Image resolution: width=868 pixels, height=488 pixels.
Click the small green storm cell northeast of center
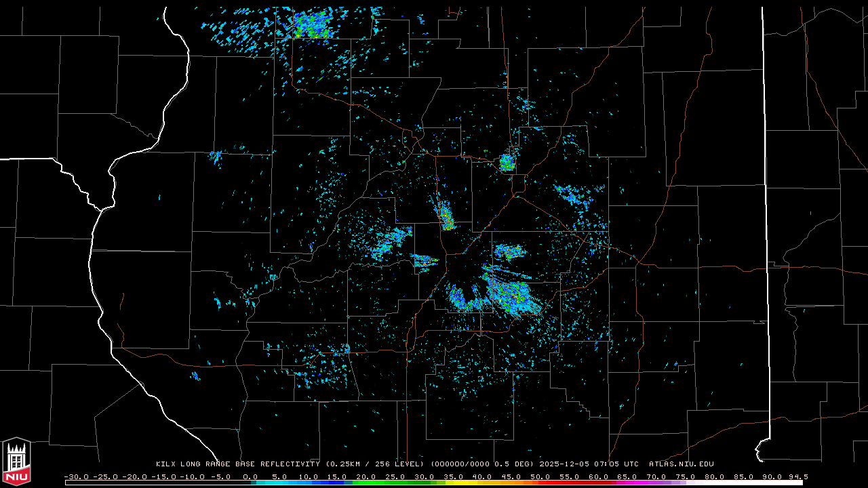point(507,163)
